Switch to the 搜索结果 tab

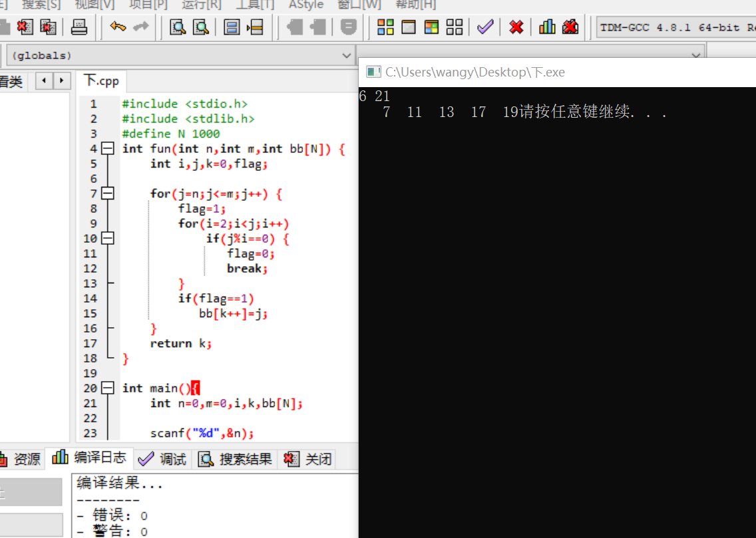point(236,459)
